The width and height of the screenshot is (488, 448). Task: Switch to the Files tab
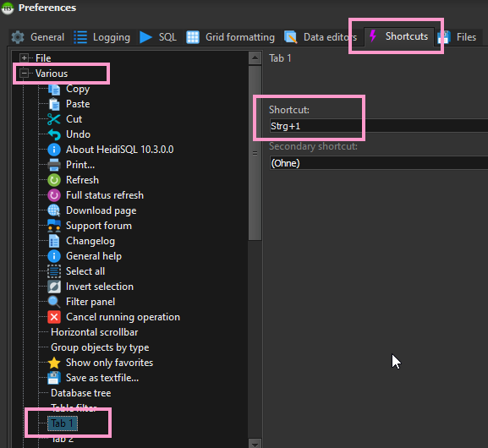tap(458, 37)
